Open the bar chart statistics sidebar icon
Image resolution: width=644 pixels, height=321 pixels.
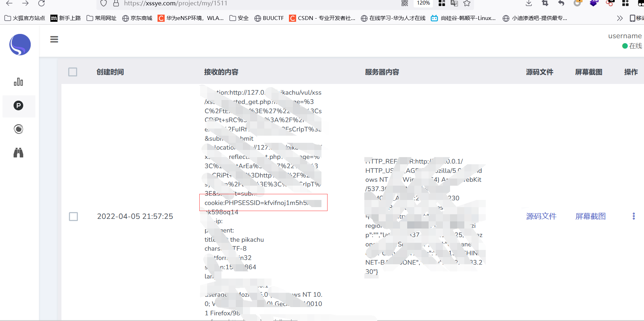coord(19,82)
